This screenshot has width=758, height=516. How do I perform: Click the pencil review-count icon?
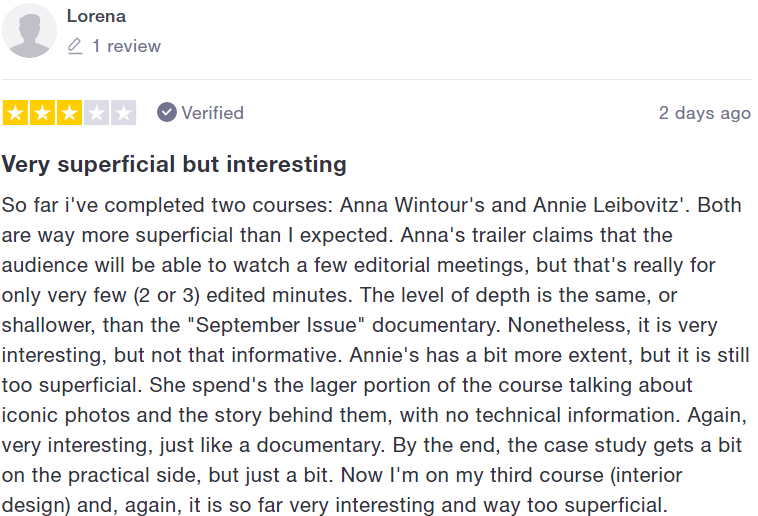pyautogui.click(x=75, y=46)
